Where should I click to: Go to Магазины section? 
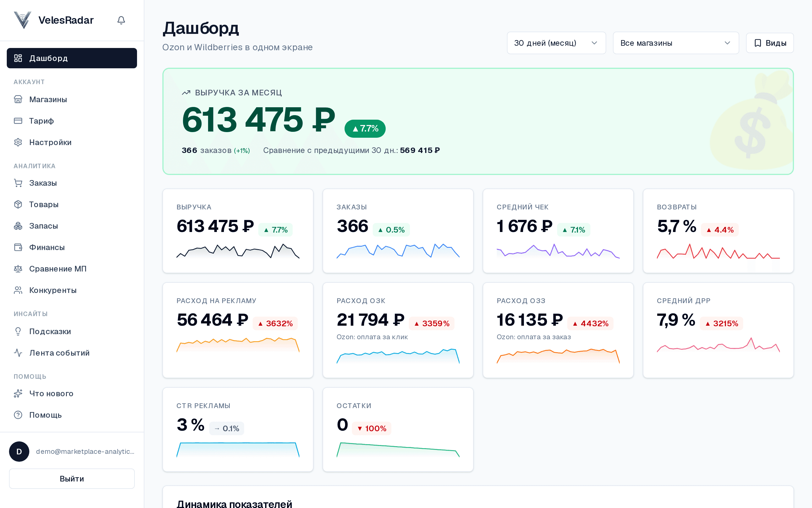click(x=72, y=99)
